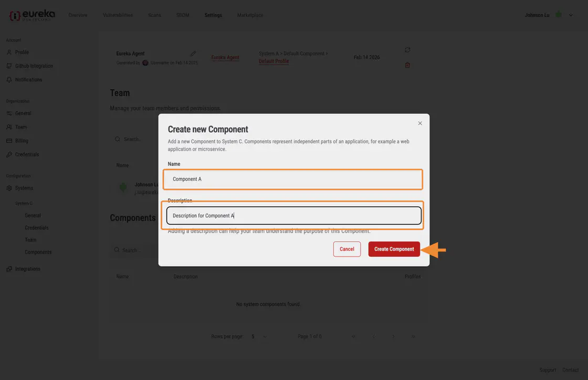Open Billing in the sidebar
This screenshot has height=380, width=588.
[22, 141]
